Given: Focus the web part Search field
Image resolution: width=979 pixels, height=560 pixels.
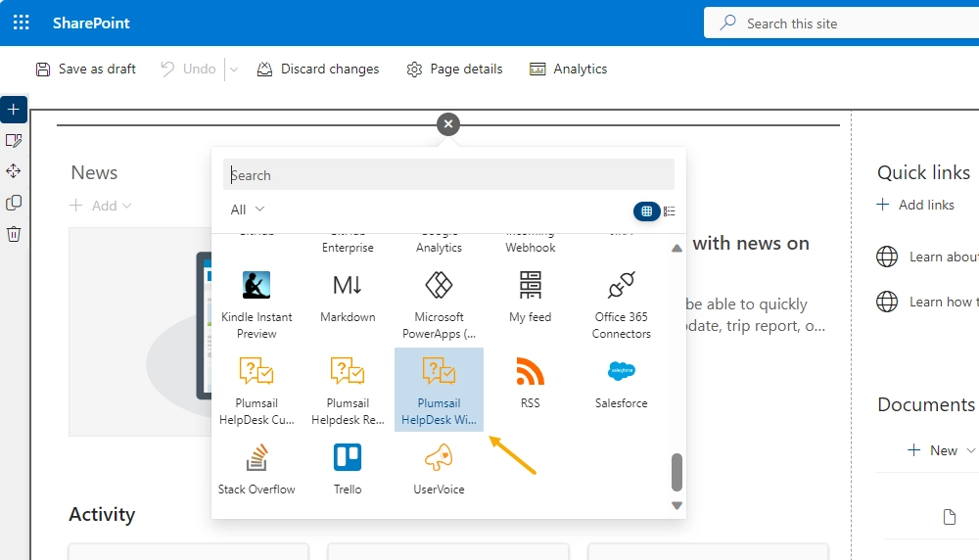Looking at the screenshot, I should [448, 175].
